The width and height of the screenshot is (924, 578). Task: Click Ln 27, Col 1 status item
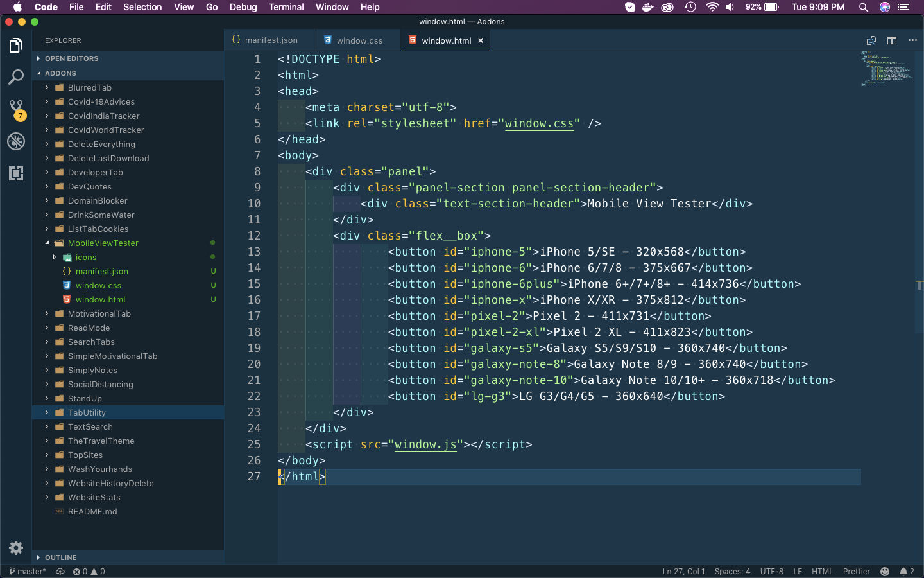coord(683,572)
